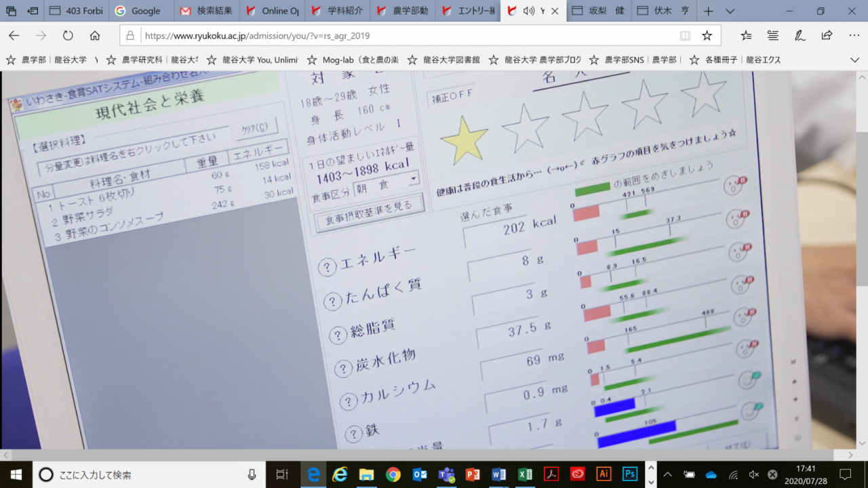The width and height of the screenshot is (868, 488).
Task: Open the Add notes pen tool
Action: (800, 35)
